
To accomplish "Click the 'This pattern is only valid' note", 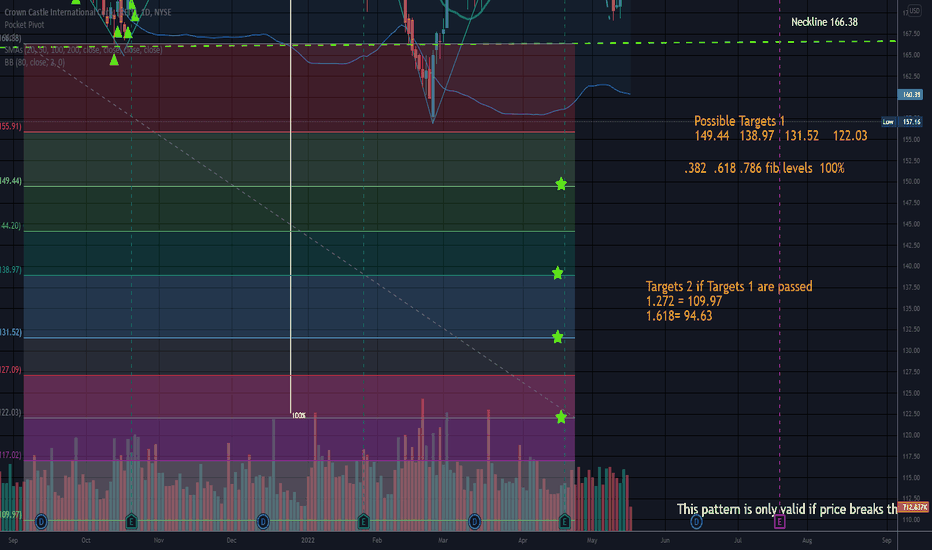I will click(x=787, y=509).
